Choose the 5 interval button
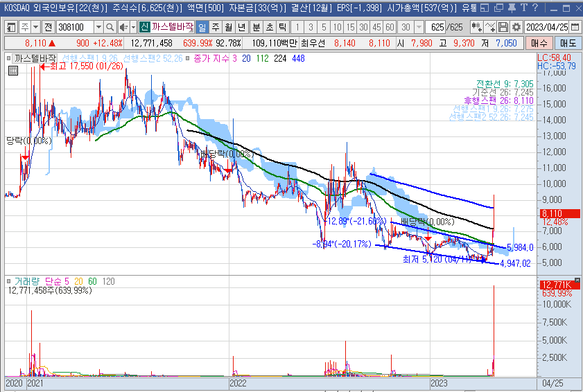 324,27
